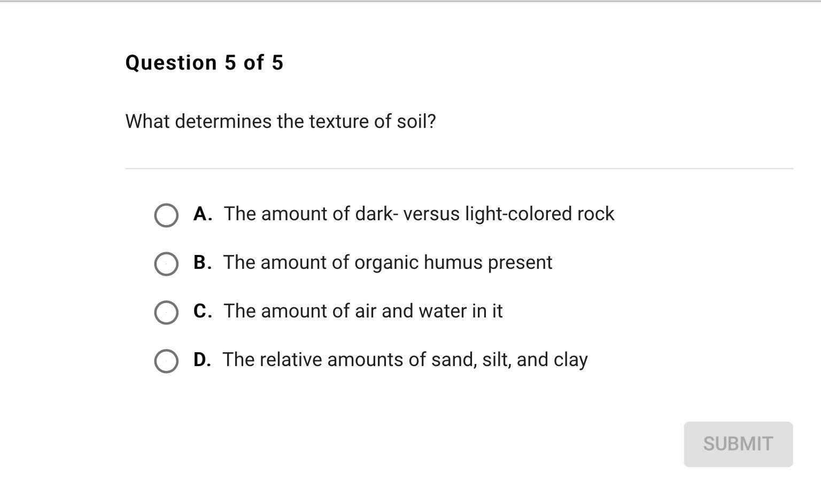Mark the option C radio button

166,313
